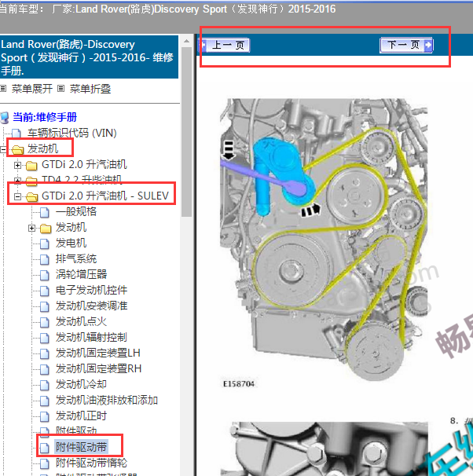
Task: Open 附件驱动 document
Action: 76,430
